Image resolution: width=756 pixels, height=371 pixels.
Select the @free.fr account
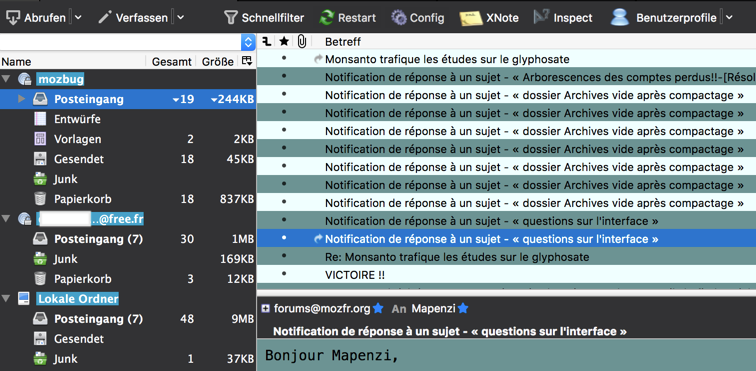90,219
